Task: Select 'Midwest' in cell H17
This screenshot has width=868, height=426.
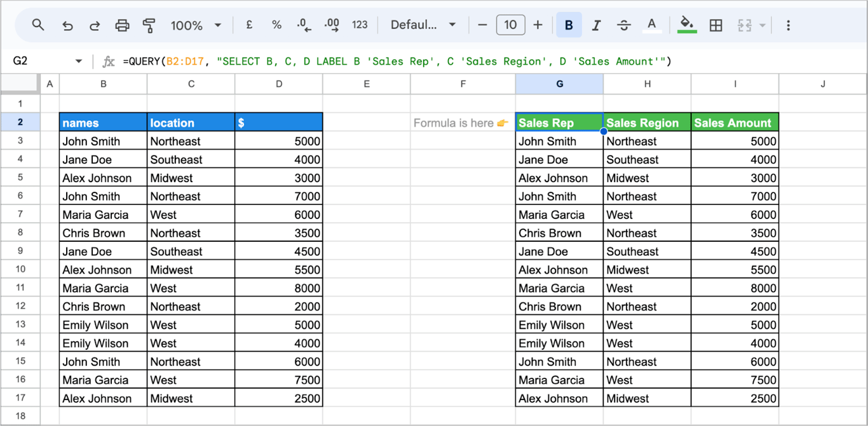Action: click(648, 399)
